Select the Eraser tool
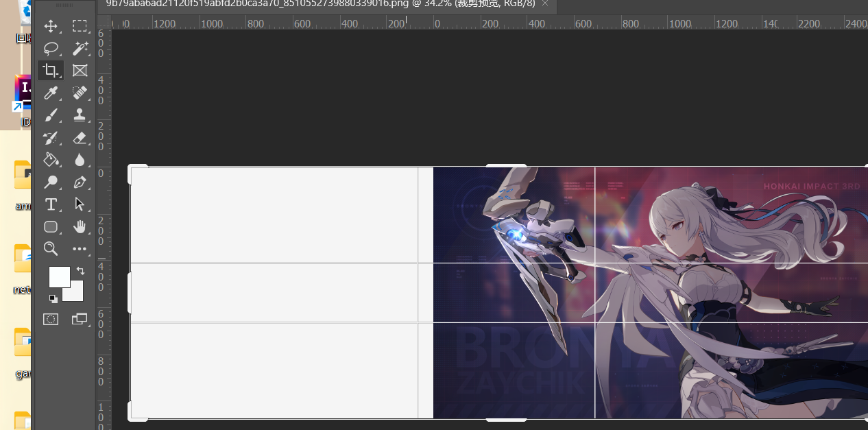The width and height of the screenshot is (868, 430). click(80, 137)
